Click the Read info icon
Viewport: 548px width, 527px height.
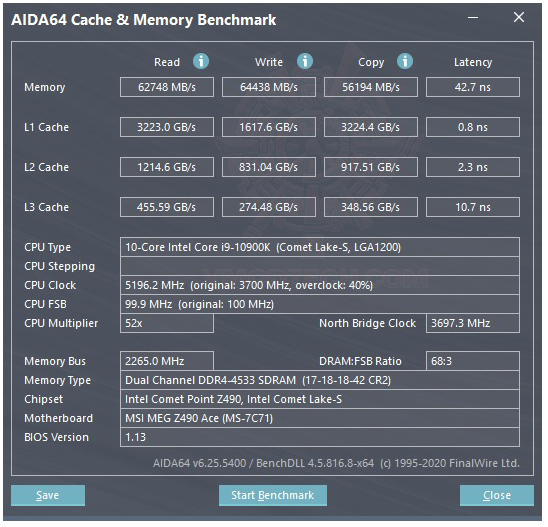[x=202, y=62]
